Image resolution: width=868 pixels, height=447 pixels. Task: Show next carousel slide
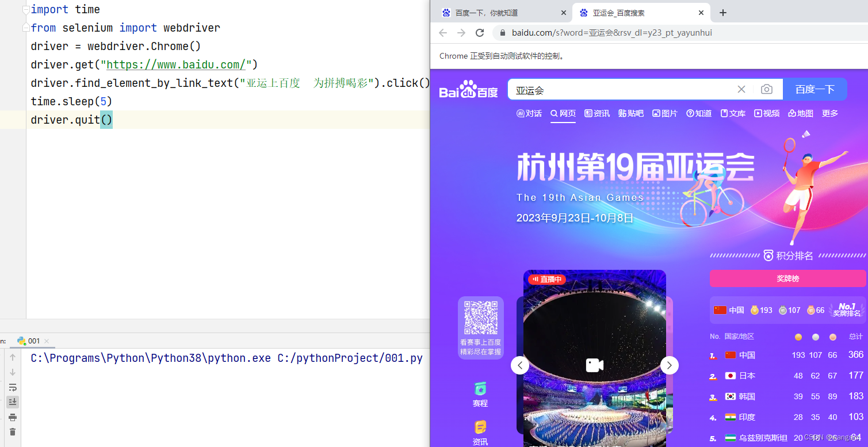670,365
